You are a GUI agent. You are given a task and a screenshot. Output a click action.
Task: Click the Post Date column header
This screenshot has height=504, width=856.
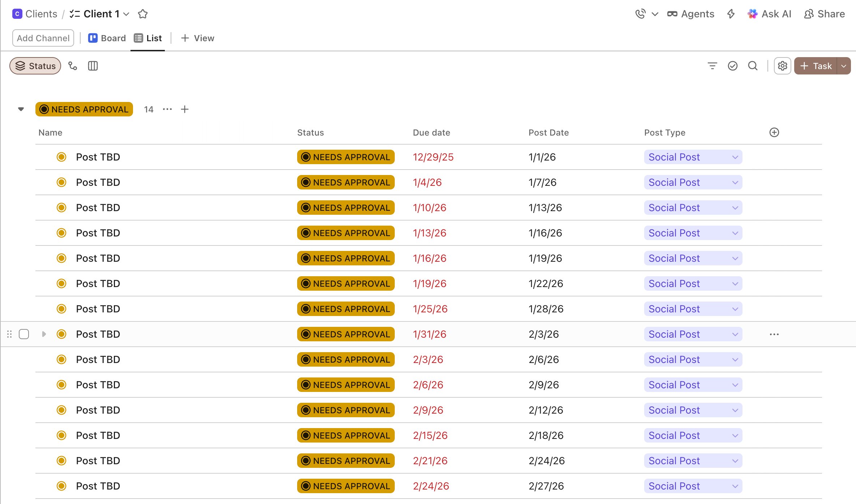pos(549,133)
